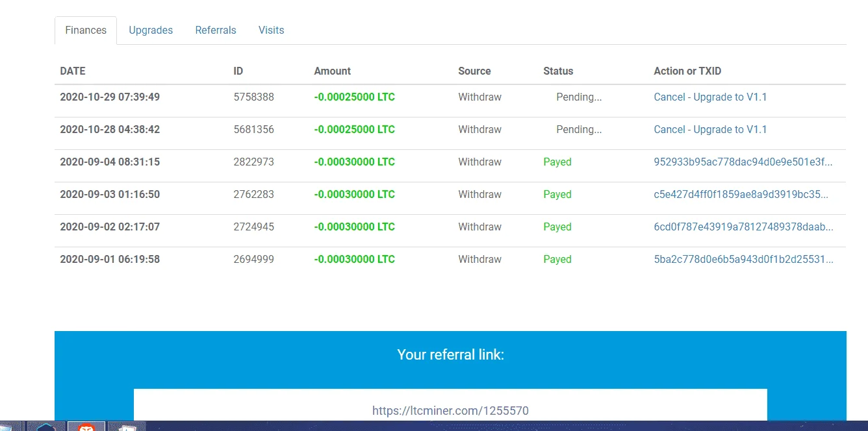
Task: Click Payed status for ID 2822973
Action: pyautogui.click(x=557, y=162)
